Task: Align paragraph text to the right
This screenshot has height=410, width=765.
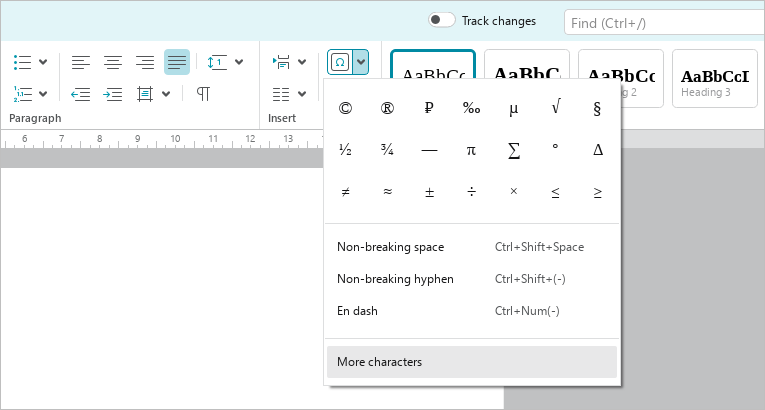Action: [145, 62]
